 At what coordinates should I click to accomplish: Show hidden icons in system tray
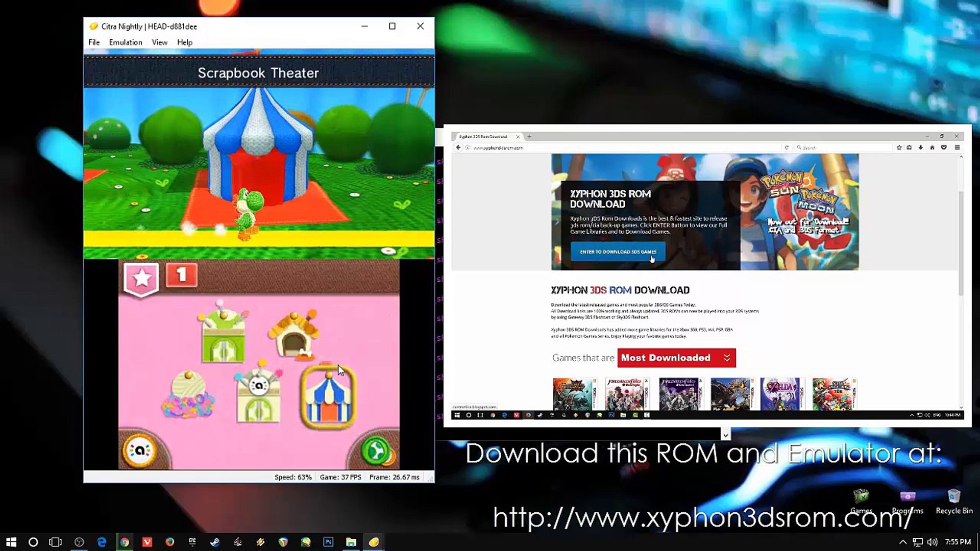pos(902,542)
